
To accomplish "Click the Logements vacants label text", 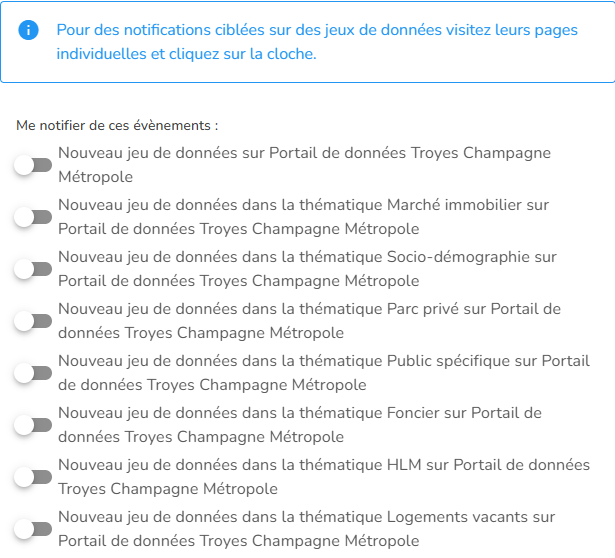I will pyautogui.click(x=307, y=529).
